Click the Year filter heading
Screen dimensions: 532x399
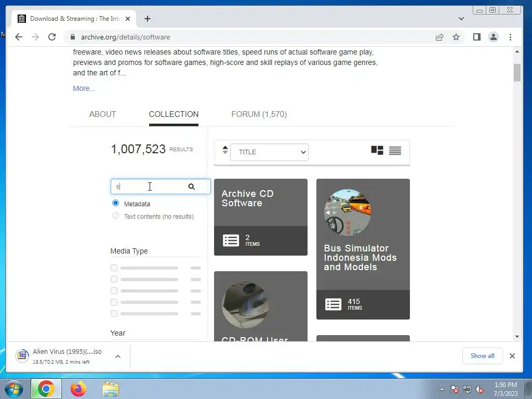coord(118,333)
